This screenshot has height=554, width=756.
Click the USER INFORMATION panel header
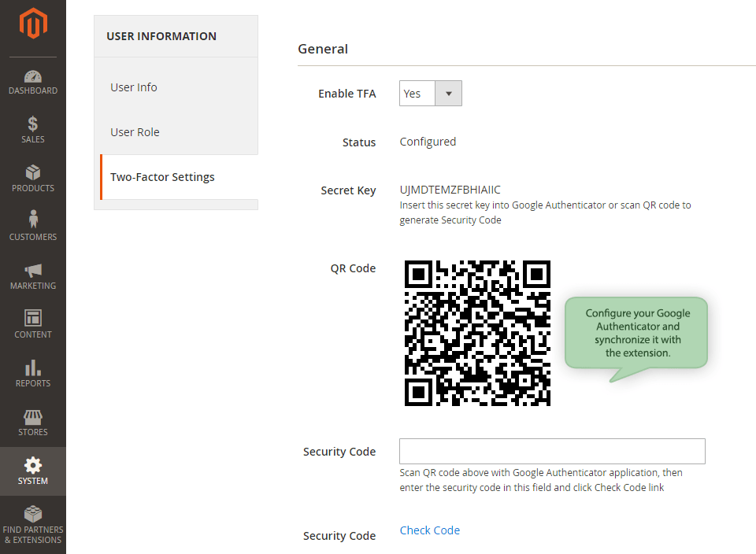point(161,36)
